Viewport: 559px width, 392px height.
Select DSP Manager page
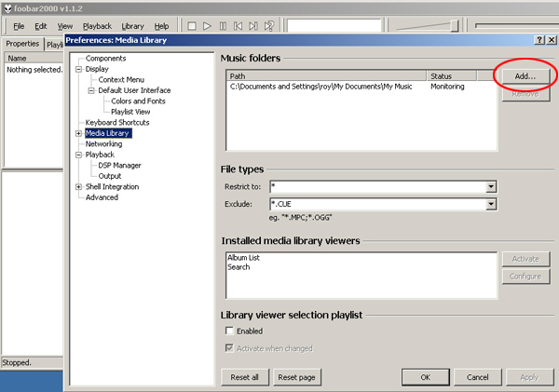coord(119,165)
